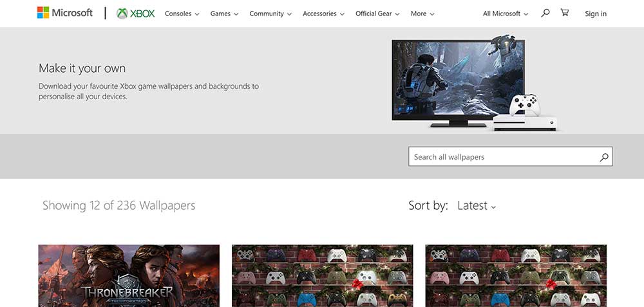The width and height of the screenshot is (644, 307).
Task: Expand the Games menu
Action: (x=224, y=14)
